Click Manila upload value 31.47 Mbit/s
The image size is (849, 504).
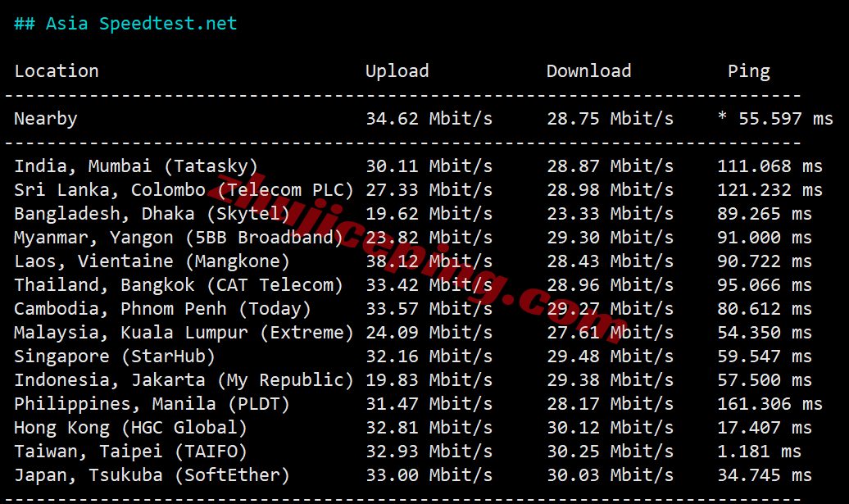click(429, 404)
